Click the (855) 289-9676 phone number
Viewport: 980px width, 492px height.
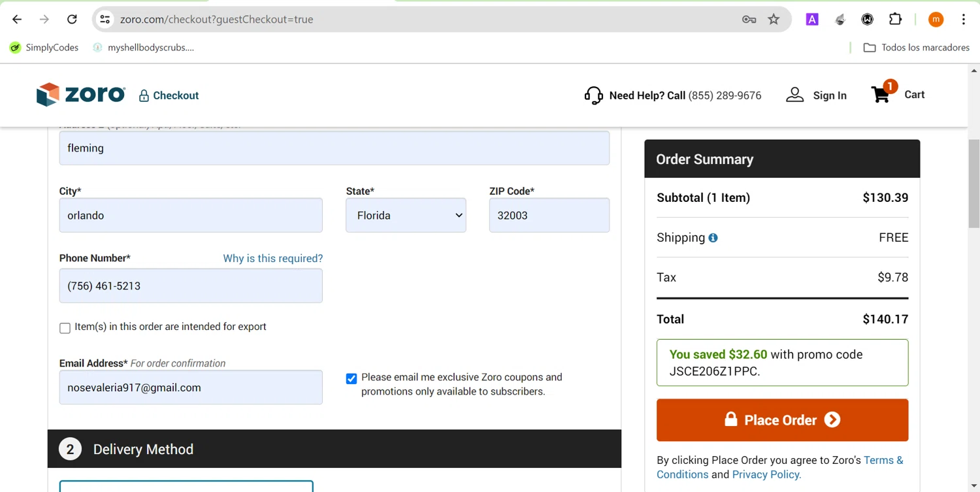click(x=725, y=95)
